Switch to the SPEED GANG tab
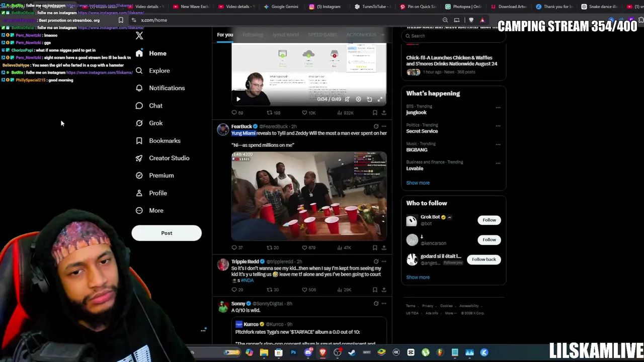This screenshot has height=362, width=644. (x=323, y=35)
